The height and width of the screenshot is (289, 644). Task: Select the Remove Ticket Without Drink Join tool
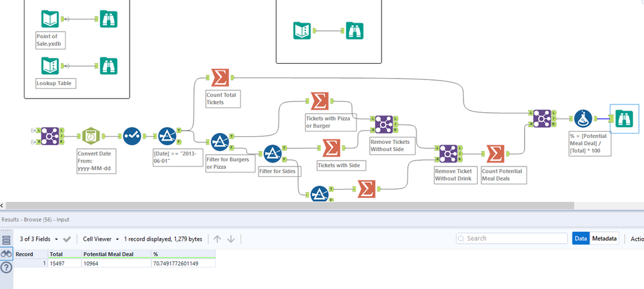click(x=449, y=154)
